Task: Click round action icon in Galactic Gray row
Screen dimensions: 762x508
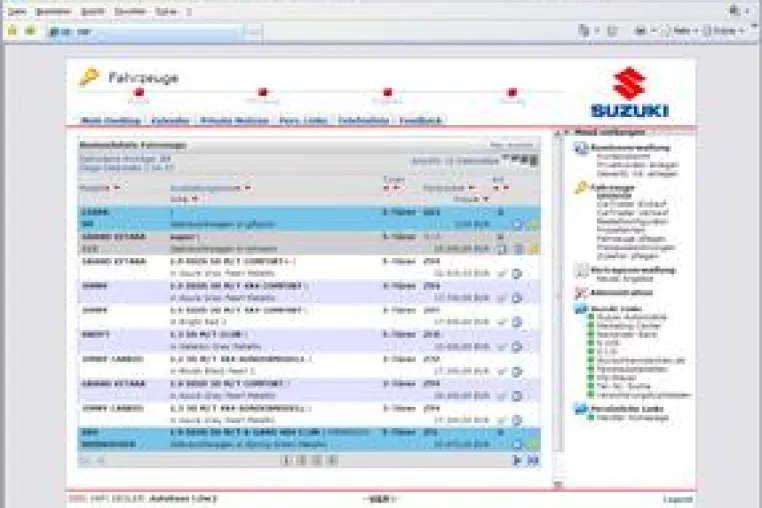Action: [517, 347]
